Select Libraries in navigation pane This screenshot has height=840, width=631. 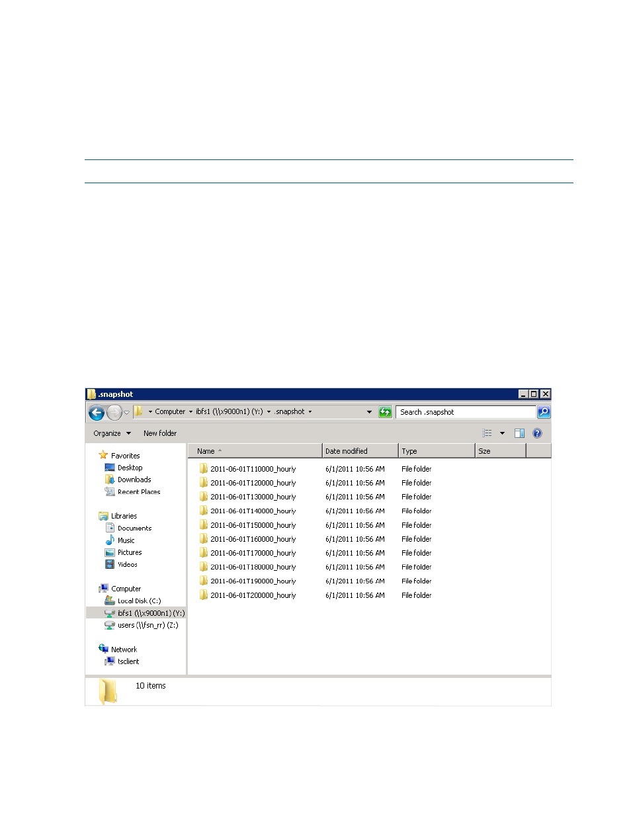(x=124, y=516)
